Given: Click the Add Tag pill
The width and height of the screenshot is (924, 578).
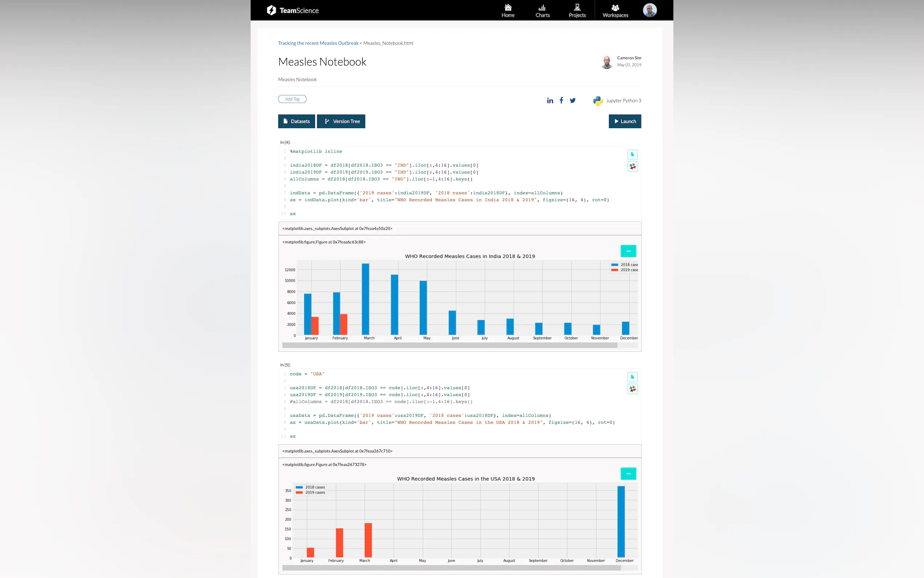Looking at the screenshot, I should tap(292, 99).
